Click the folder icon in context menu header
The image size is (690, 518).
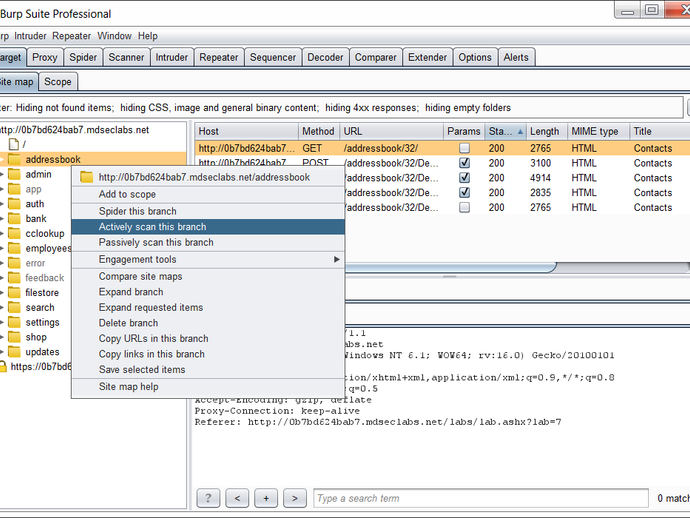coord(86,177)
